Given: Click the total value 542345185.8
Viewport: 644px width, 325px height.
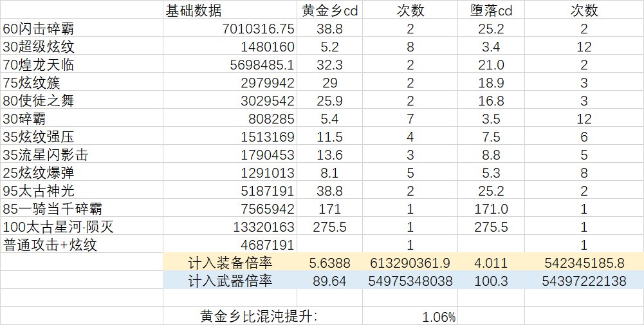Looking at the screenshot, I should tap(584, 263).
